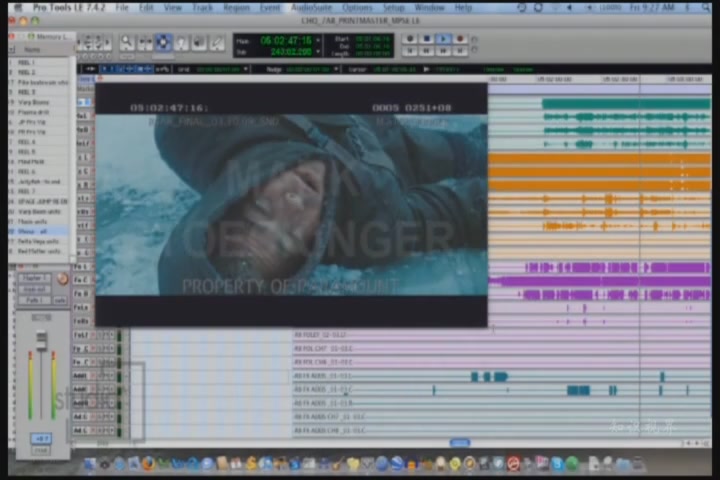Open the Main counter format dropdown
The height and width of the screenshot is (480, 720).
click(318, 41)
